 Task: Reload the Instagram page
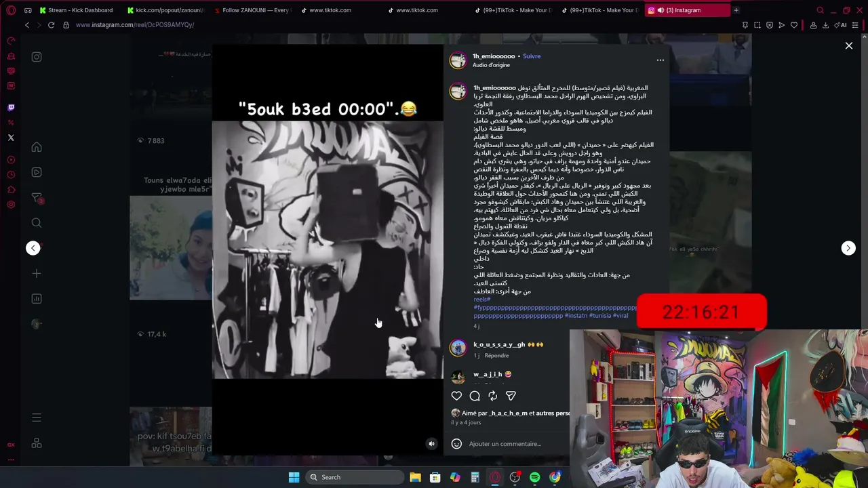[x=51, y=25]
